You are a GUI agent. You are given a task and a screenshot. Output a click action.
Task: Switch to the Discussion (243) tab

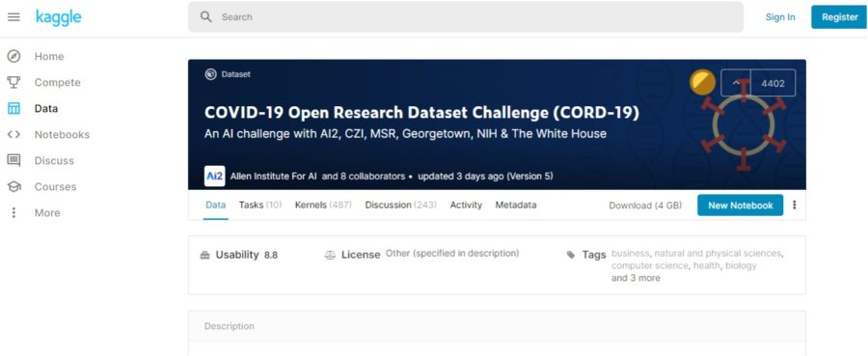[401, 205]
